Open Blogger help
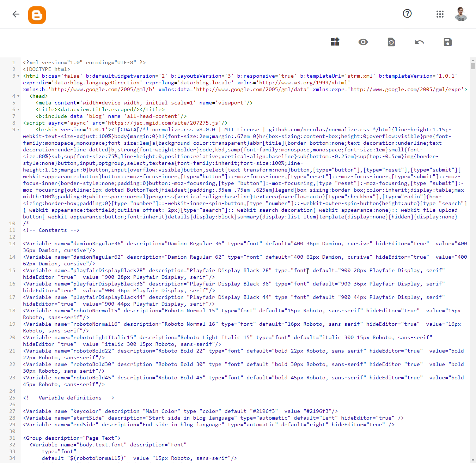 [x=407, y=14]
